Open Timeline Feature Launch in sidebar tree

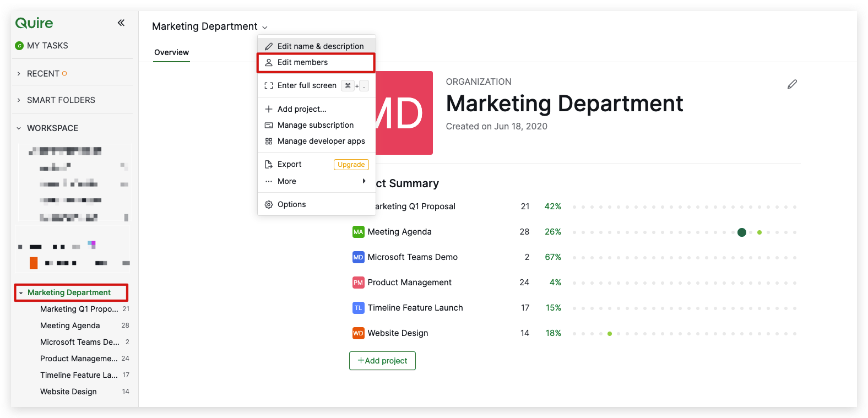coord(79,375)
